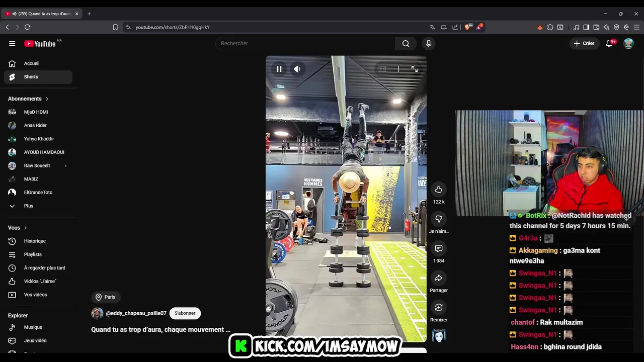Open the extensions puzzle menu

coord(550,27)
